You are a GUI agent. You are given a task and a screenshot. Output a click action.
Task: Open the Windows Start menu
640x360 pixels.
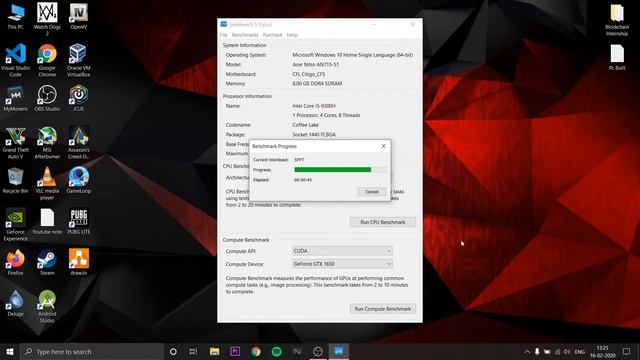coord(10,351)
